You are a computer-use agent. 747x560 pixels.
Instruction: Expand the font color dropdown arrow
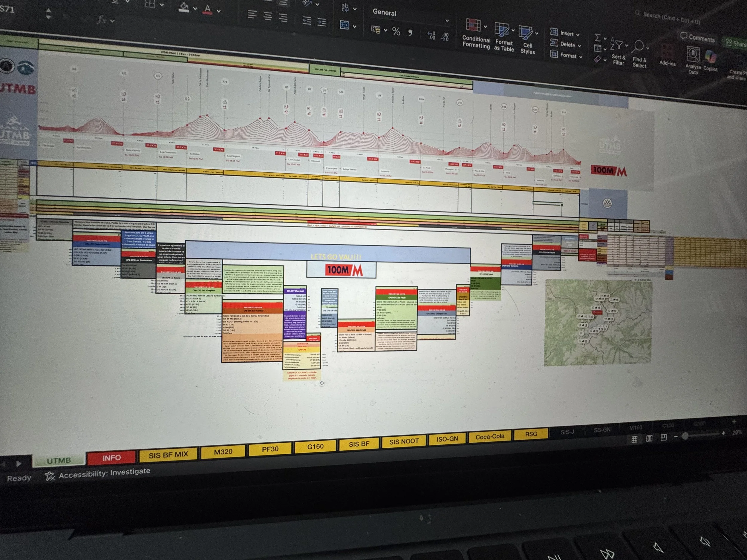pos(218,11)
